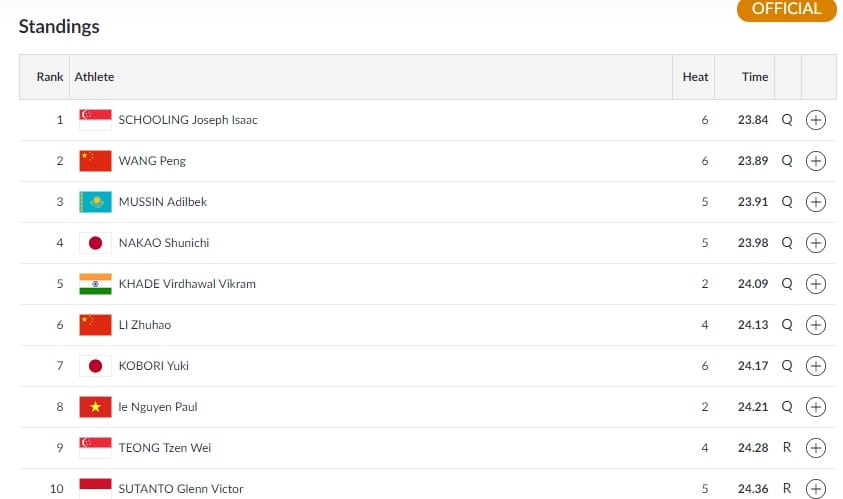Screen dimensions: 843x499
Task: Click the Kazakhstan flag icon
Action: point(95,202)
